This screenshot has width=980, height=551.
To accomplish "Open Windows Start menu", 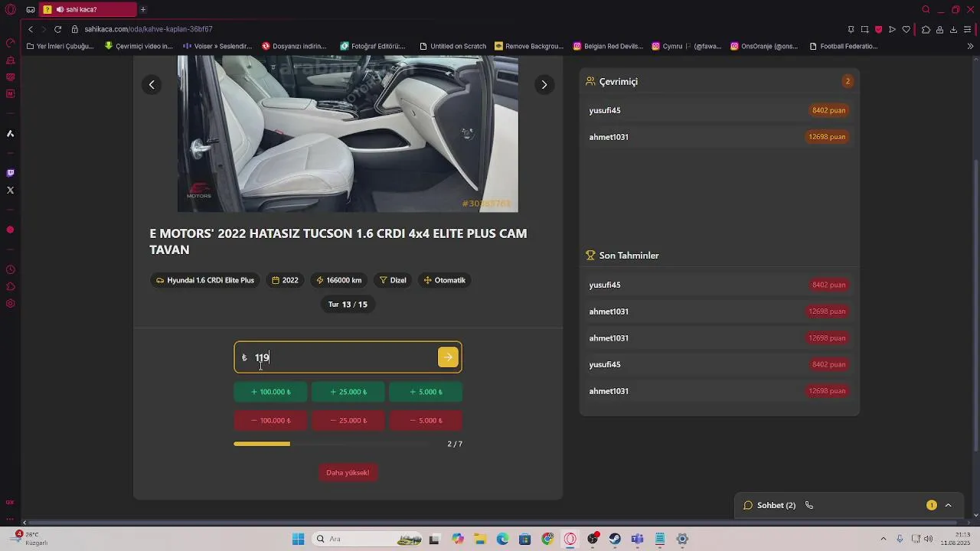I will tap(298, 539).
